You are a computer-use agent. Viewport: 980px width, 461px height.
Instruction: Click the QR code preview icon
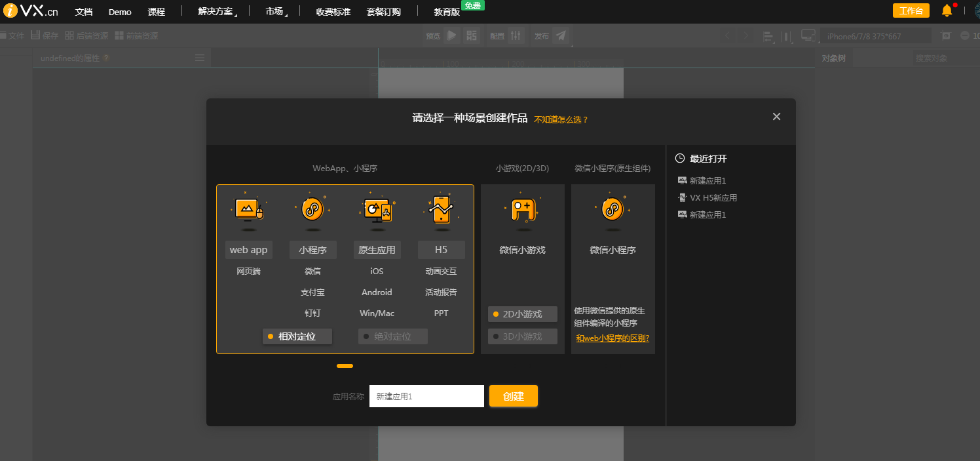472,35
